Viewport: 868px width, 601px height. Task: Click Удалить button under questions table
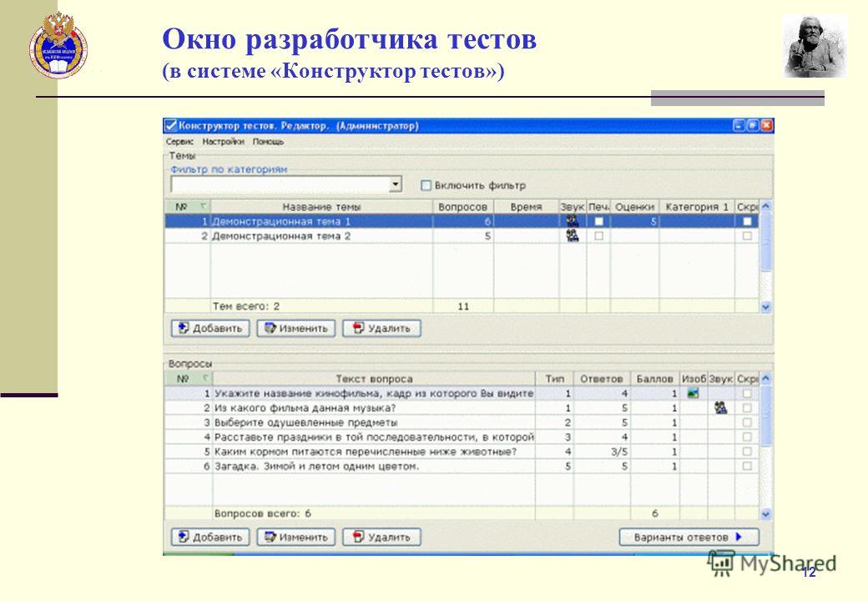point(382,537)
